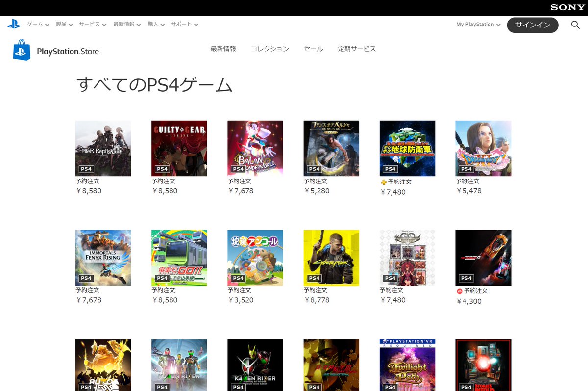Expand the ゲーム dropdown menu
The image size is (588, 391).
click(38, 24)
